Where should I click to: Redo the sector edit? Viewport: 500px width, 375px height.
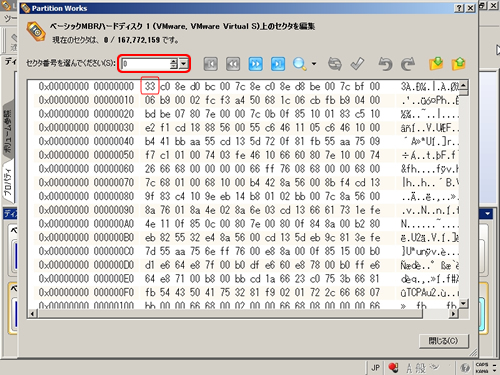(x=407, y=64)
